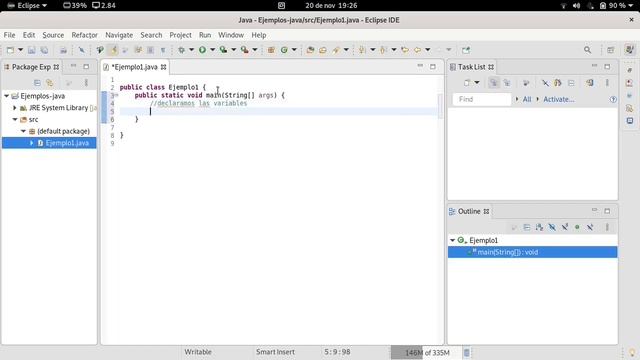Open the toolbar Quick Access search magnifier
Image resolution: width=640 pixels, height=360 pixels.
(587, 50)
